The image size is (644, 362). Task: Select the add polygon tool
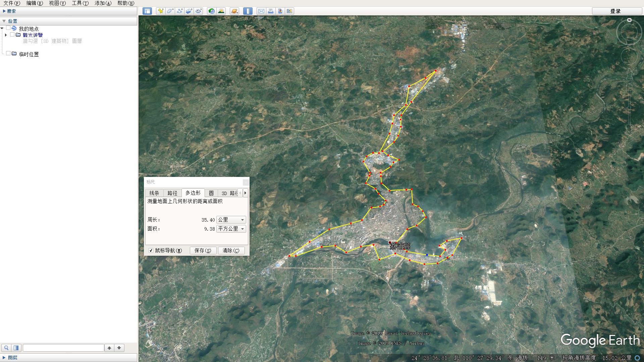pyautogui.click(x=170, y=11)
